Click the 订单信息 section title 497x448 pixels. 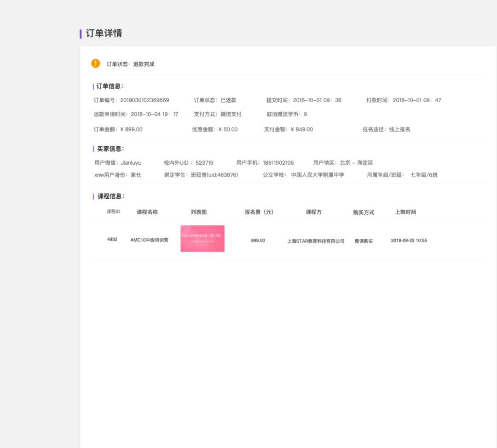point(110,86)
